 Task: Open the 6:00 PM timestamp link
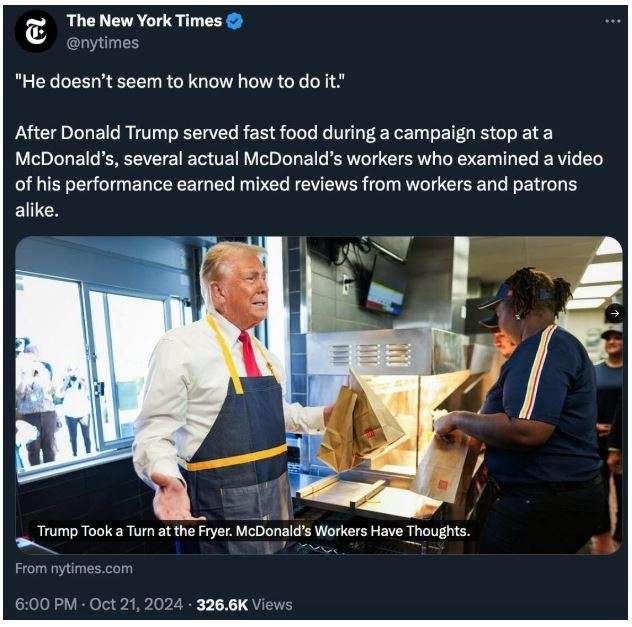pos(46,604)
